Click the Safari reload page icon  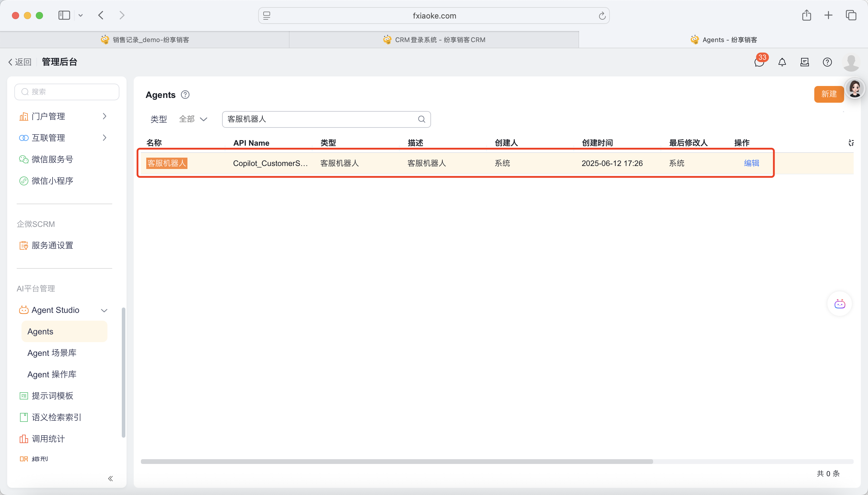(602, 16)
